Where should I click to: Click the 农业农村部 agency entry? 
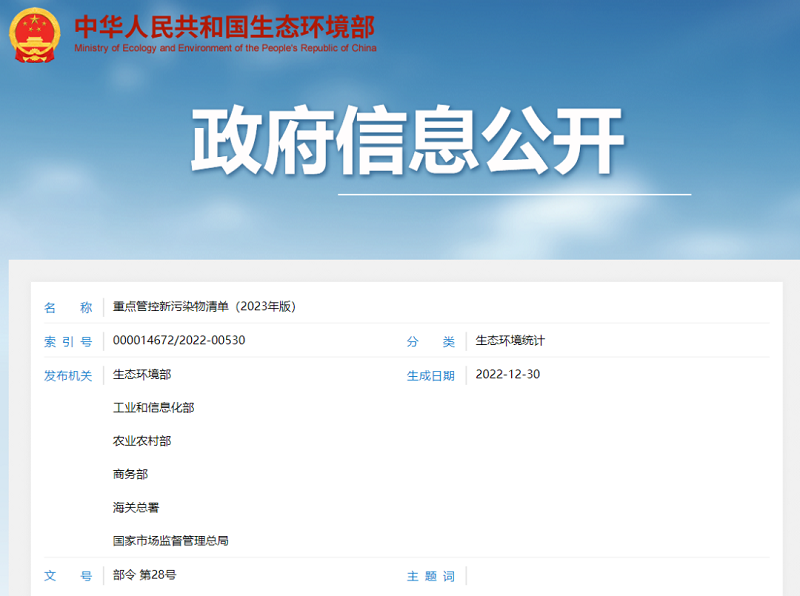tap(142, 441)
